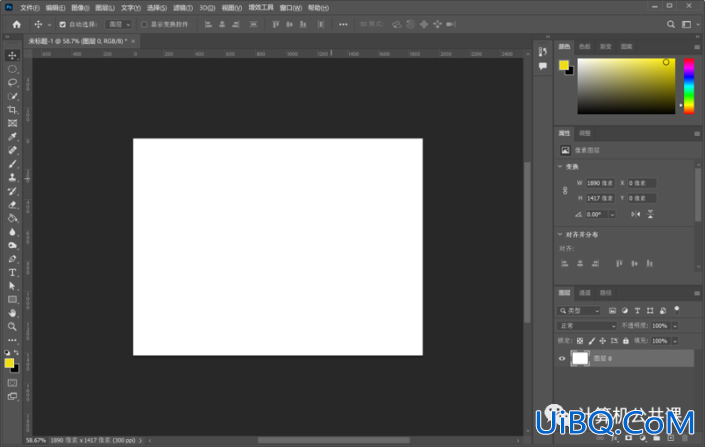Select the Horizontal Type tool
Viewport: 705px width, 447px height.
click(x=12, y=273)
